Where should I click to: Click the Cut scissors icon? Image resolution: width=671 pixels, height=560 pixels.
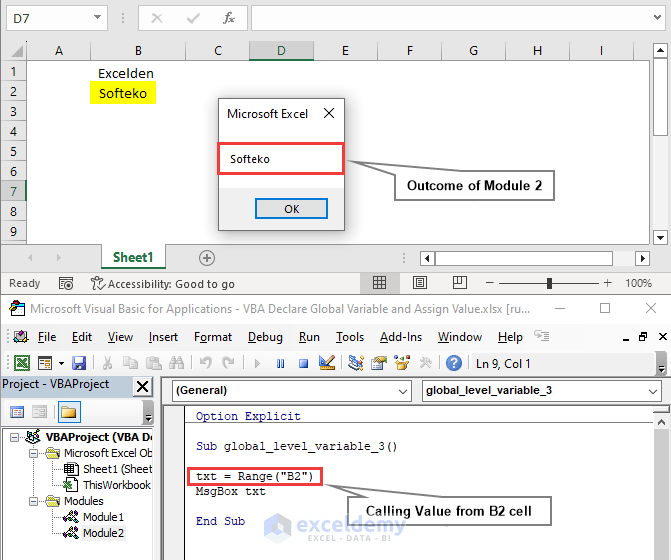107,363
